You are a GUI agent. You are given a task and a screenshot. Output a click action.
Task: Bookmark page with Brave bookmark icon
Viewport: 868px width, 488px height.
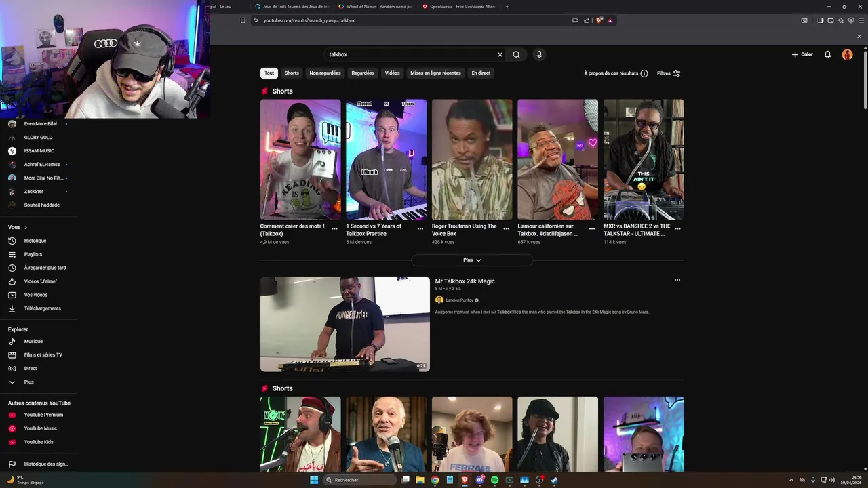click(x=243, y=20)
